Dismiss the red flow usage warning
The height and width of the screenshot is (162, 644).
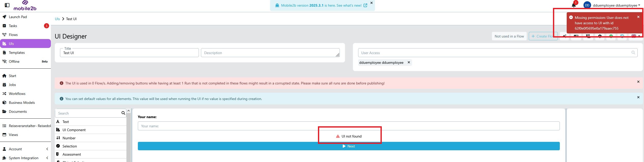coord(638,82)
